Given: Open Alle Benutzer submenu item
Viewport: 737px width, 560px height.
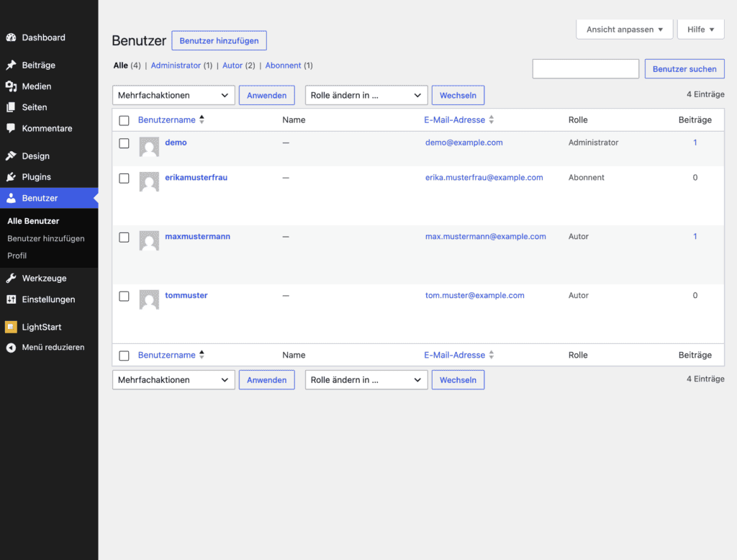Looking at the screenshot, I should coord(33,221).
